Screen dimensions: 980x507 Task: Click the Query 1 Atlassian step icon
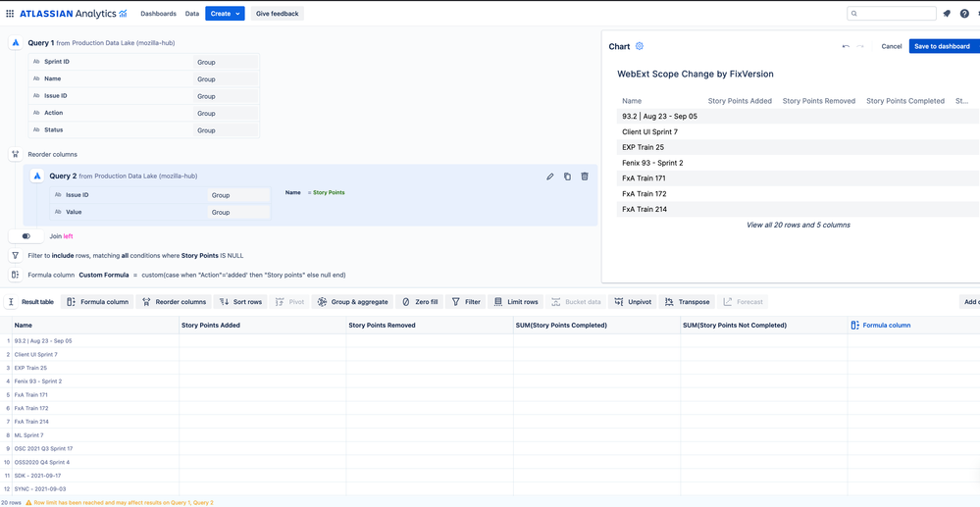pyautogui.click(x=17, y=43)
